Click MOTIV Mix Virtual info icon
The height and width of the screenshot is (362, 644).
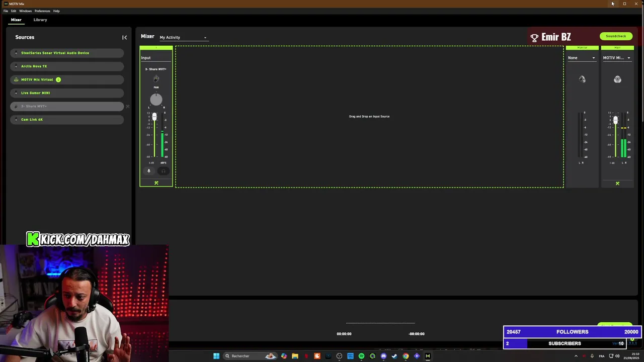(58, 79)
